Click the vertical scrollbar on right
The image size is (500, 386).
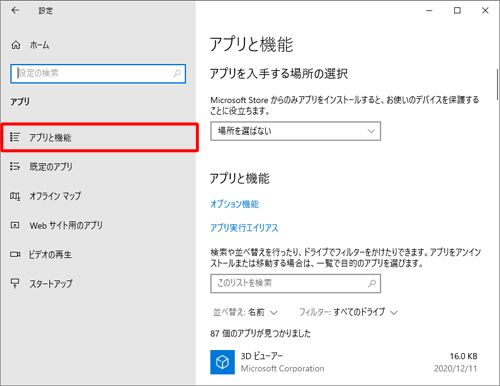point(497,83)
